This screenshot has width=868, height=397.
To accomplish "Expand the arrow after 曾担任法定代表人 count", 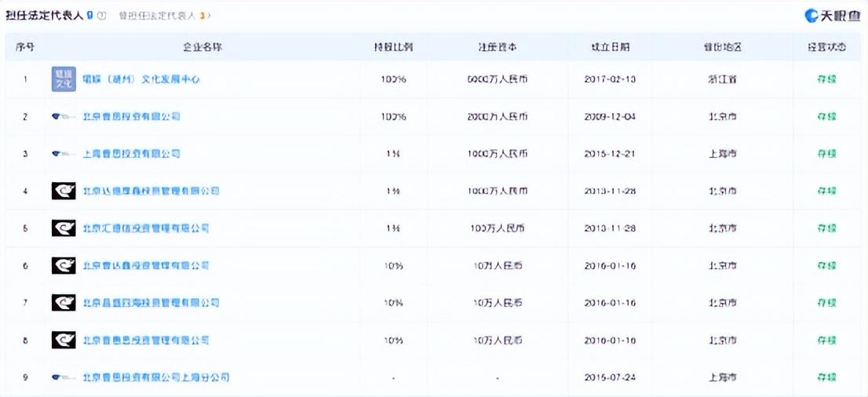I will point(210,16).
